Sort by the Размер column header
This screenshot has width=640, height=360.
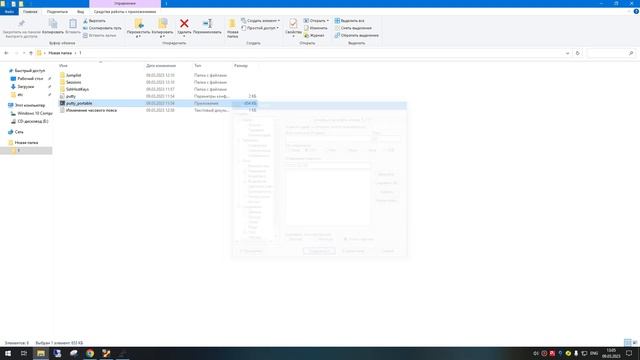tap(241, 66)
